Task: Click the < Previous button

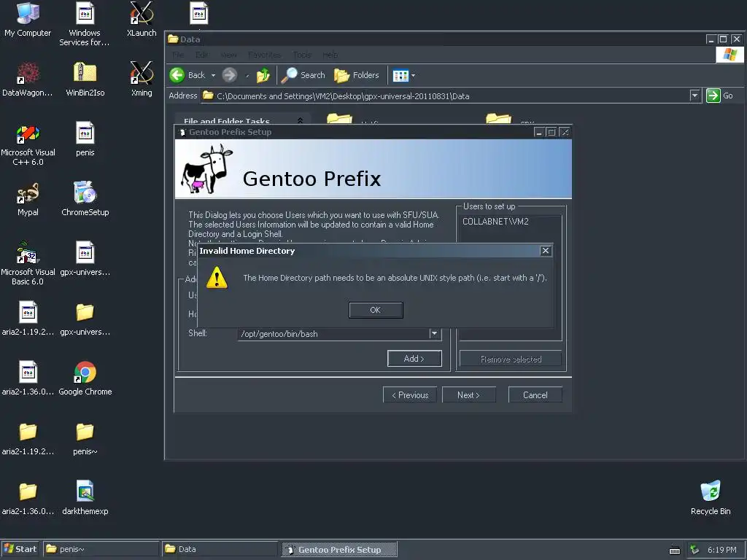Action: coord(410,394)
